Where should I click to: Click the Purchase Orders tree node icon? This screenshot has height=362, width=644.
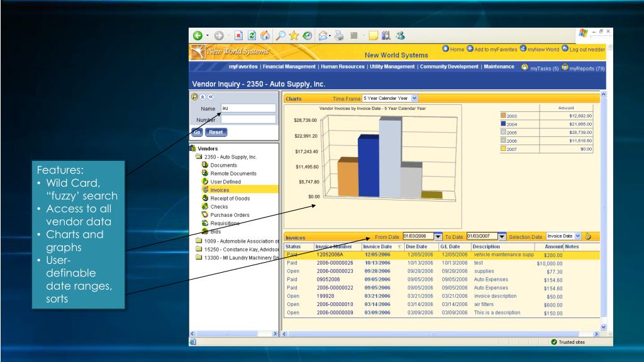(204, 214)
